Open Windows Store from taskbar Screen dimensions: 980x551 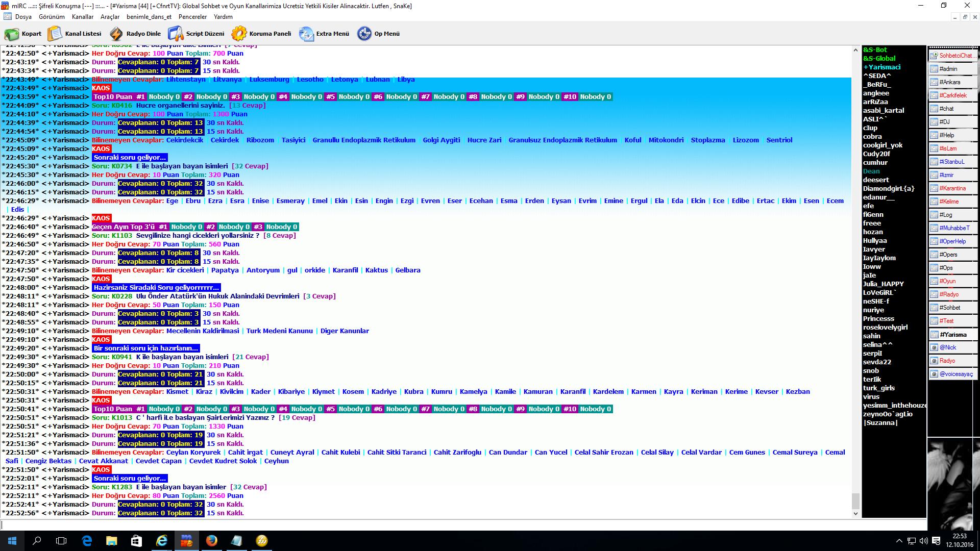click(136, 541)
